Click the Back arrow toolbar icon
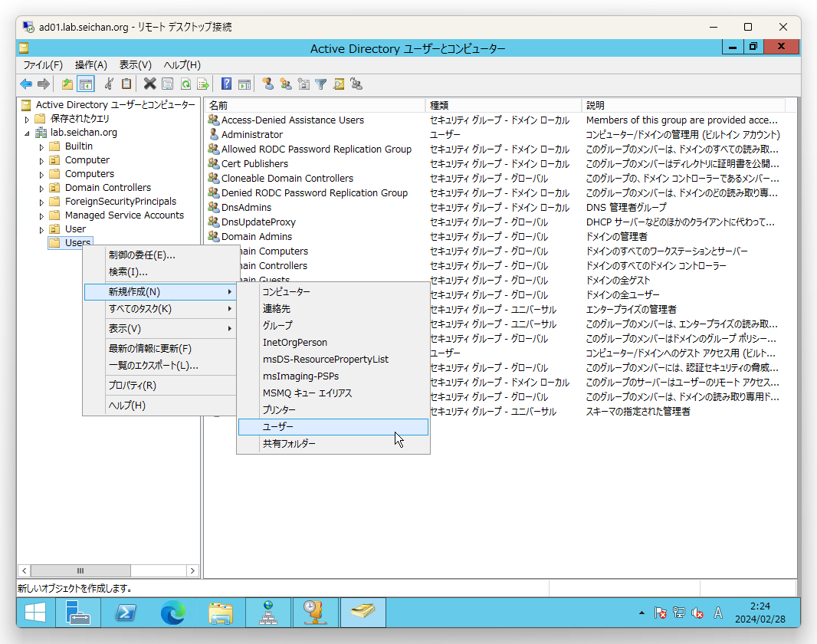Screen dimensions: 817x644 [26, 84]
